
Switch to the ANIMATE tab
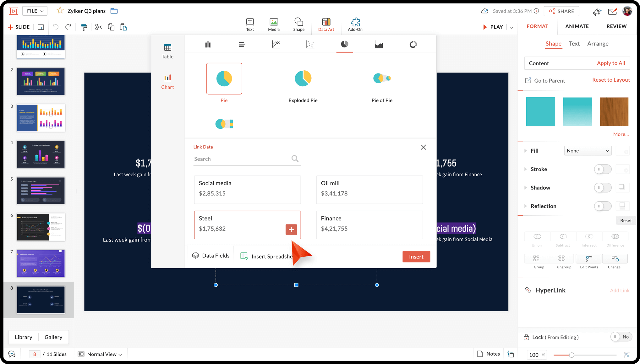577,26
